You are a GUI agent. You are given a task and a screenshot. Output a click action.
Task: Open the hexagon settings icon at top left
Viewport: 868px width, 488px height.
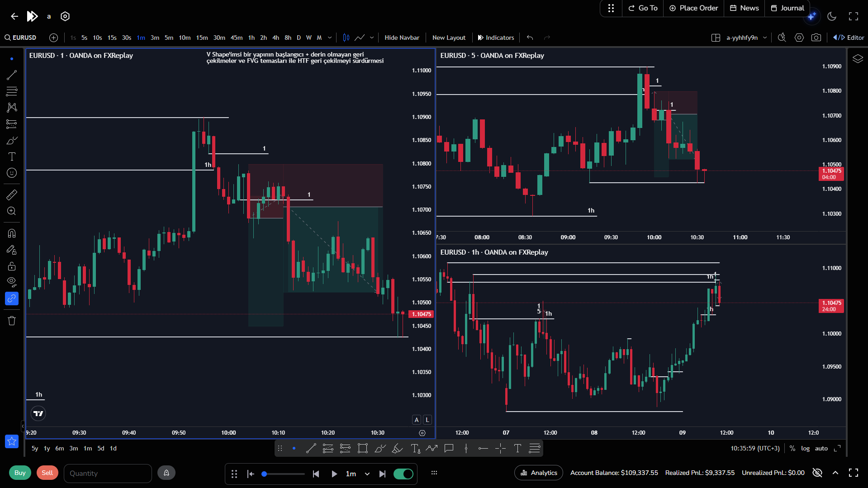pyautogui.click(x=65, y=16)
